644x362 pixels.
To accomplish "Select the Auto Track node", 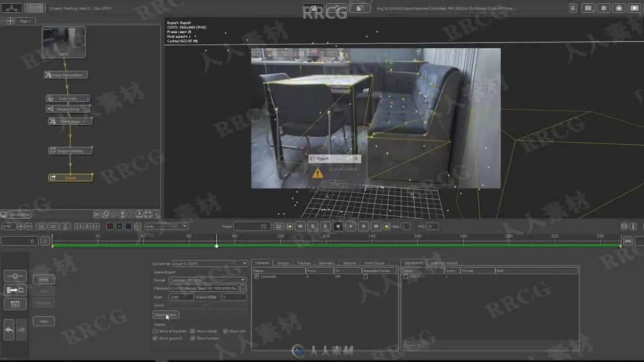I will pos(68,99).
